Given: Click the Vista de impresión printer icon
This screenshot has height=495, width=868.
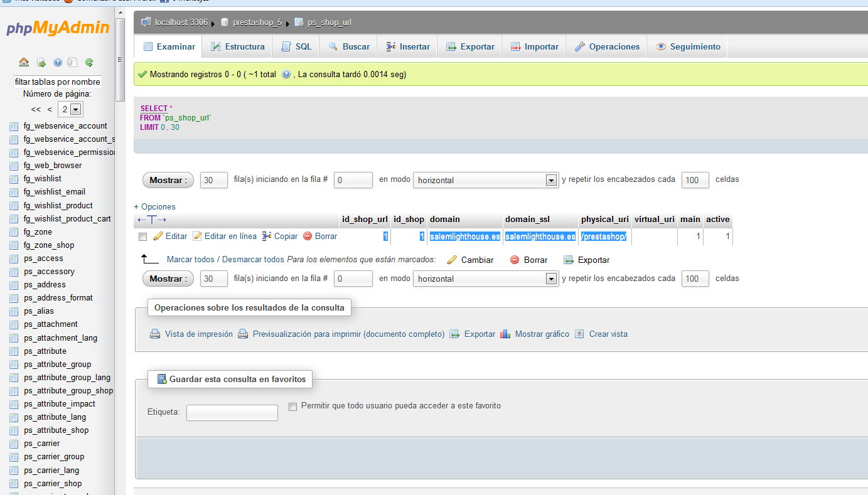Looking at the screenshot, I should tap(155, 334).
